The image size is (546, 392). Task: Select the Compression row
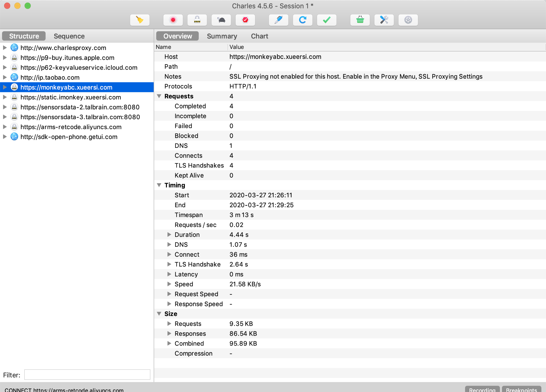[x=350, y=353]
